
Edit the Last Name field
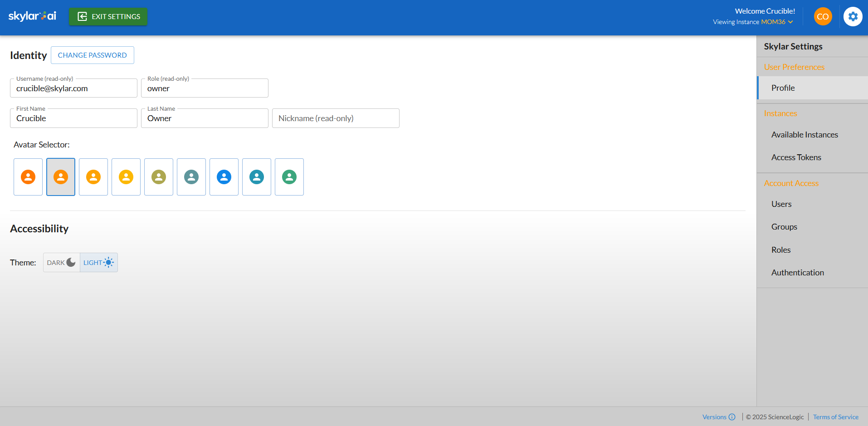205,118
